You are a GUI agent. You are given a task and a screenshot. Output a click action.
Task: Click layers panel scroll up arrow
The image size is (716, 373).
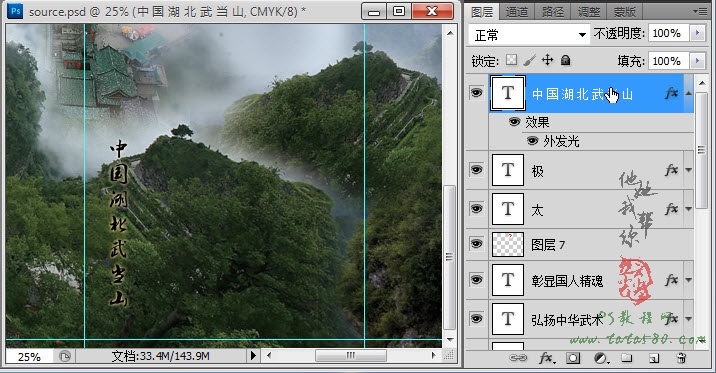pos(701,83)
